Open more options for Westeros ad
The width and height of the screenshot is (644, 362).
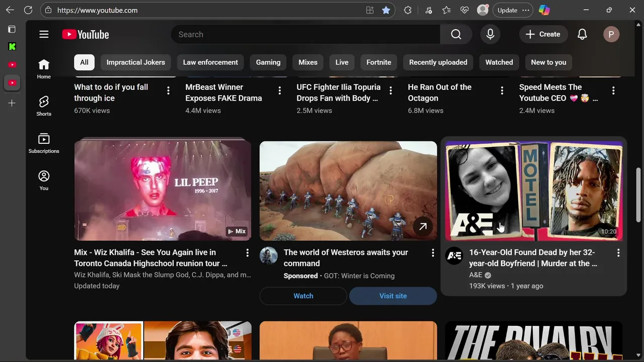point(433,253)
